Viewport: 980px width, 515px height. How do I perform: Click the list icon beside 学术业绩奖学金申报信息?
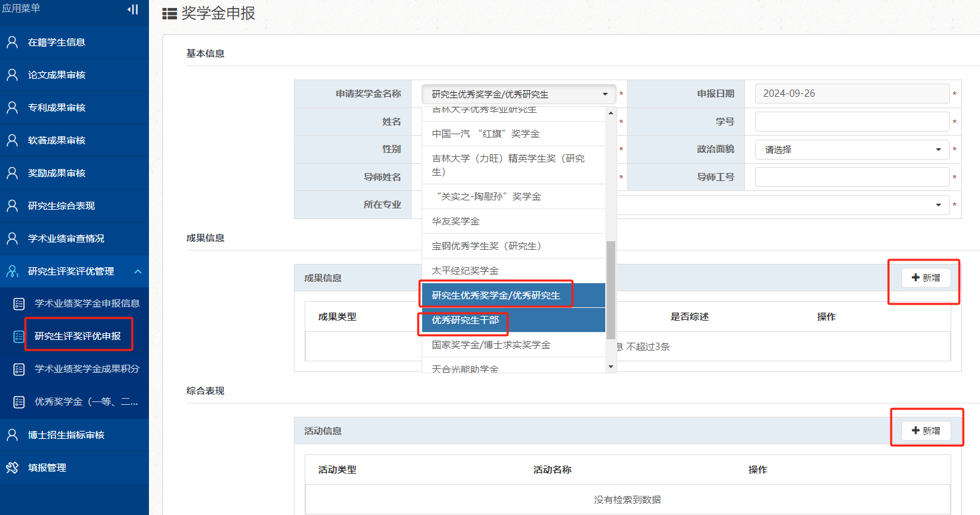(19, 304)
